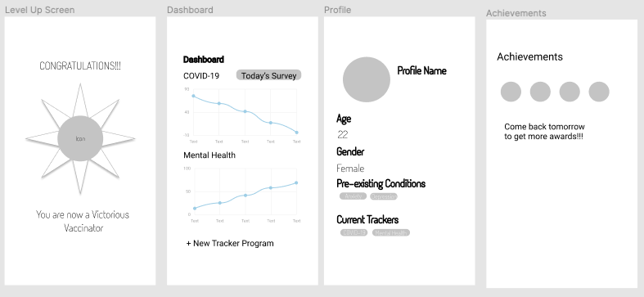Click the first data point on COVID-19 chart

(193, 96)
